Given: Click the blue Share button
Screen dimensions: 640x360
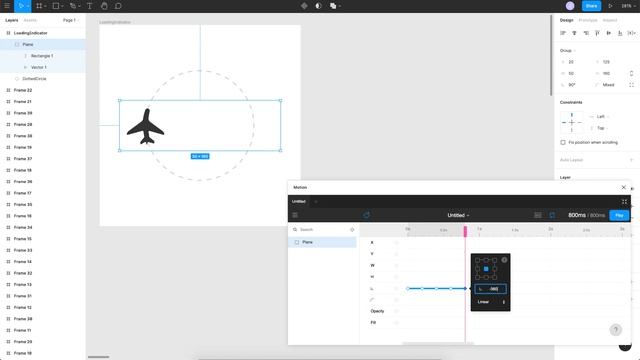Looking at the screenshot, I should (591, 6).
